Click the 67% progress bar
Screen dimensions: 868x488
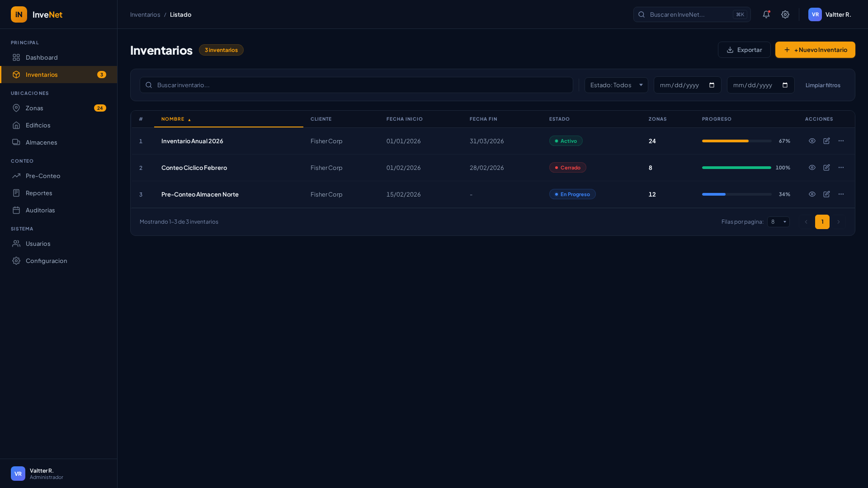(x=736, y=141)
